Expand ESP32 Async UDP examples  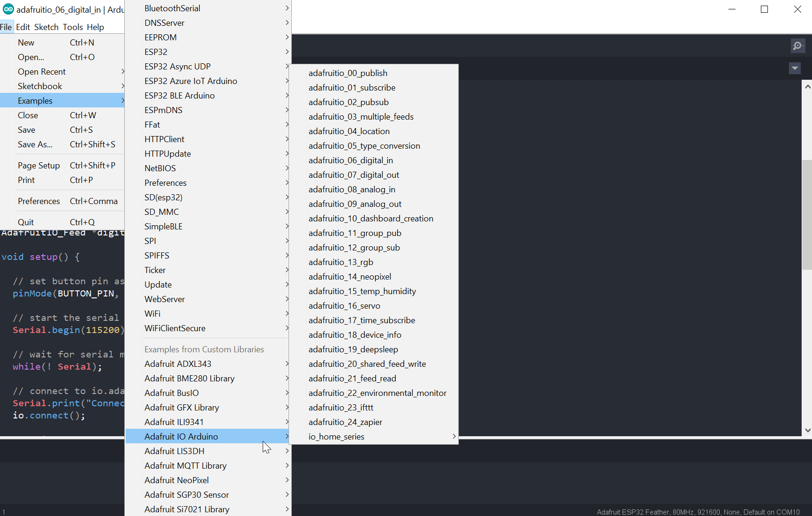pos(208,67)
